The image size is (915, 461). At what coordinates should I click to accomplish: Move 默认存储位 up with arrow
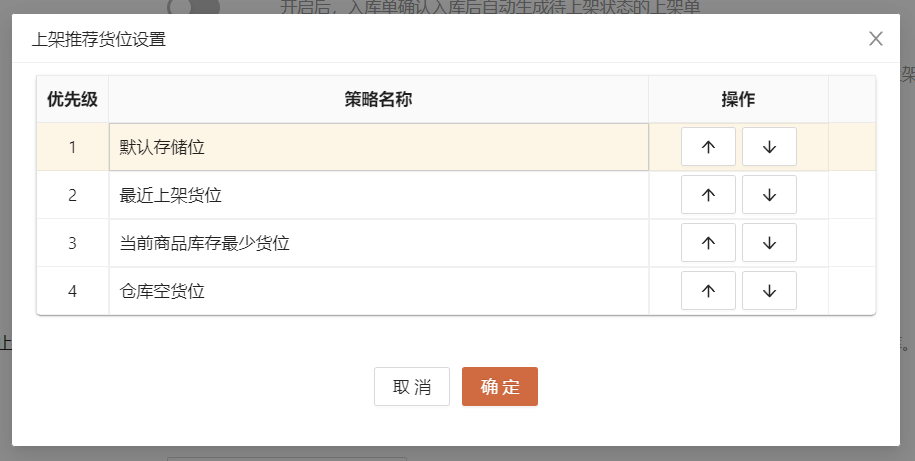708,147
